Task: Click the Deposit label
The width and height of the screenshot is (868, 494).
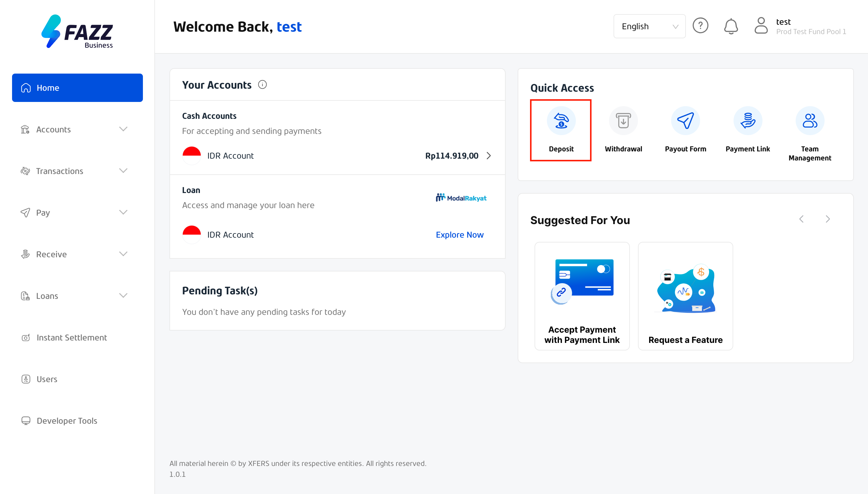Action: click(x=561, y=149)
